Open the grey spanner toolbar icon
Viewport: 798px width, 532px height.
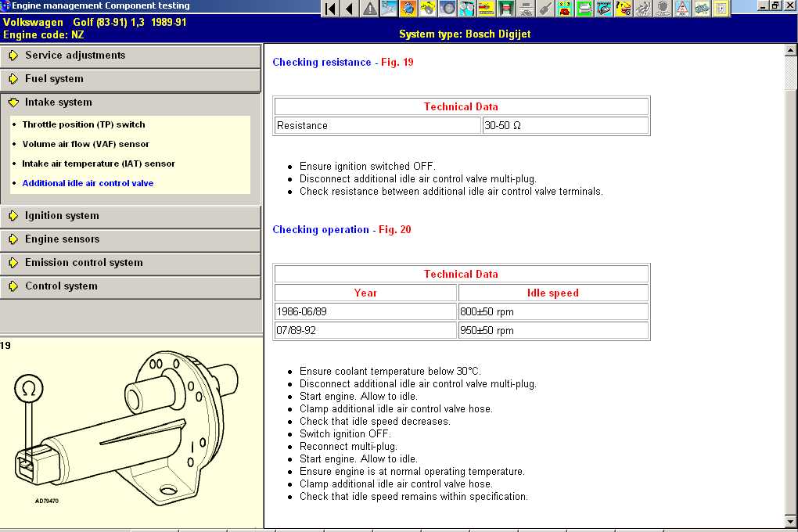(545, 8)
